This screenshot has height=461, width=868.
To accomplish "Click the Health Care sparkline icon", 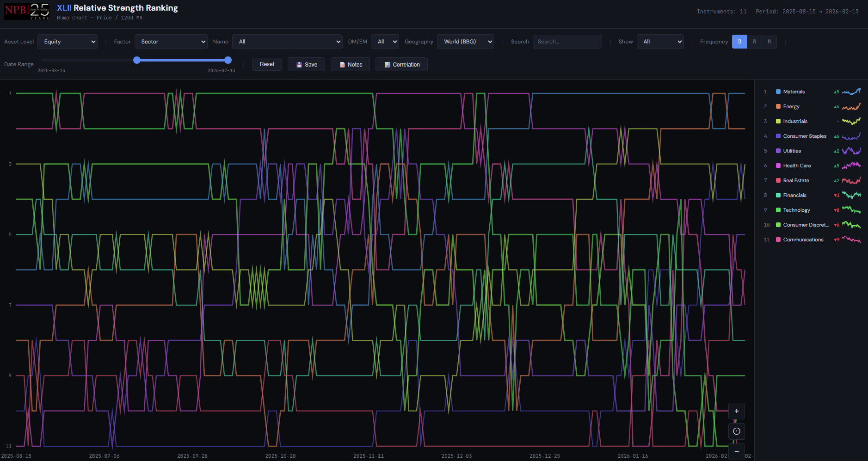I will click(x=851, y=166).
